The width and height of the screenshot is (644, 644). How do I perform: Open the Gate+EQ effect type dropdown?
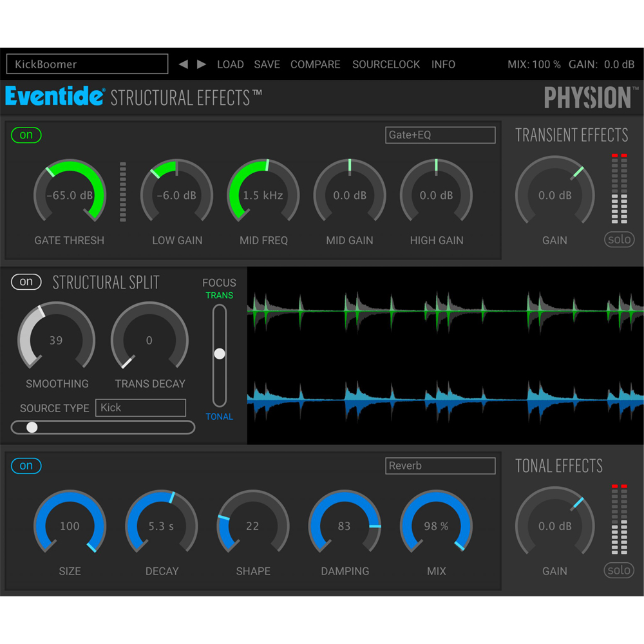point(440,135)
